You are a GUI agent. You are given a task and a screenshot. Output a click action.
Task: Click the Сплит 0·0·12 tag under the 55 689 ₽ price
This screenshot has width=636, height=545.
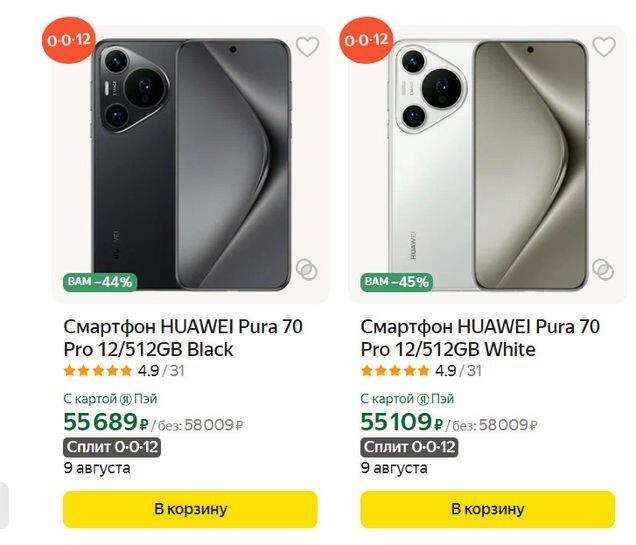click(x=112, y=447)
